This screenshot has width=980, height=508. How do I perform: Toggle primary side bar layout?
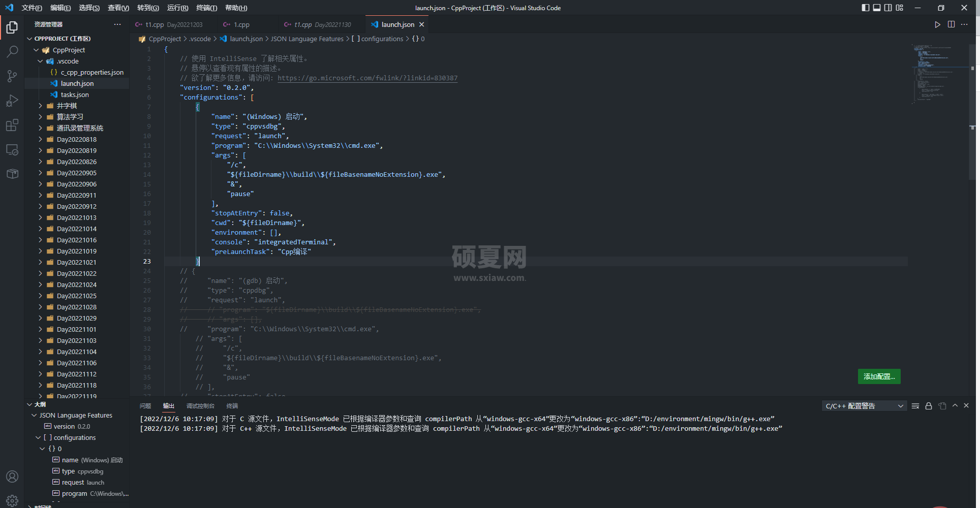coord(866,8)
